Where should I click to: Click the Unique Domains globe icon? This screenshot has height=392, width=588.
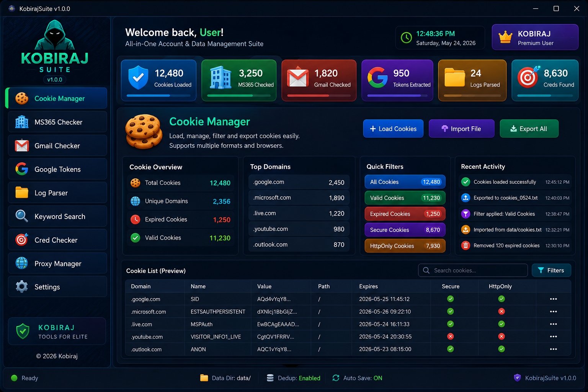coord(135,201)
